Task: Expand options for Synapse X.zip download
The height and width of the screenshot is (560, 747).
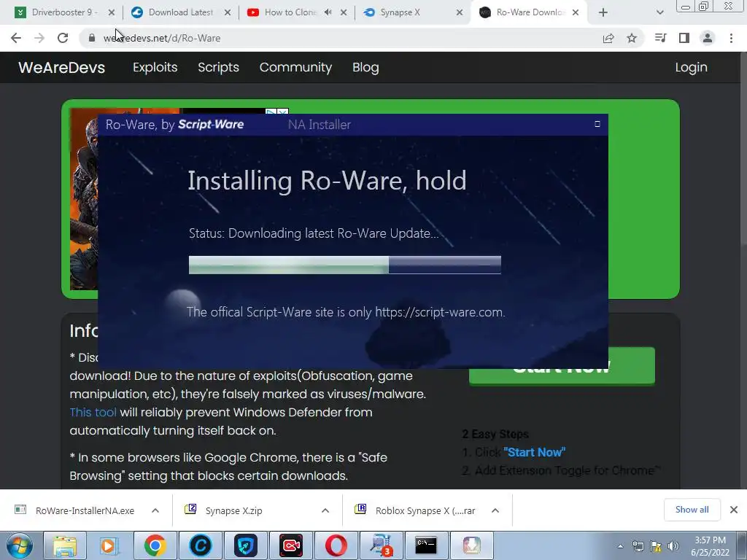Action: (x=325, y=510)
